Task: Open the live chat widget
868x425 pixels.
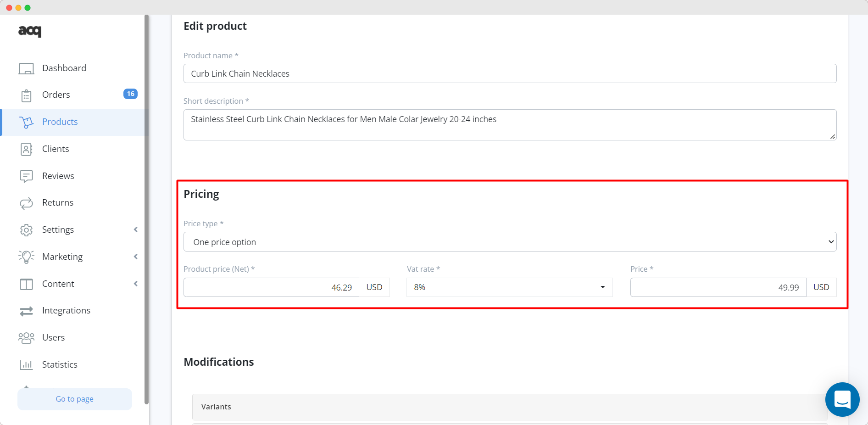Action: tap(842, 399)
